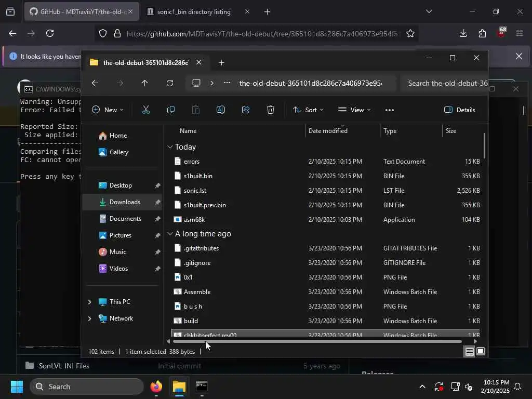This screenshot has width=532, height=399.
Task: Switch to sonic1_bin directory listing tab
Action: (x=198, y=12)
